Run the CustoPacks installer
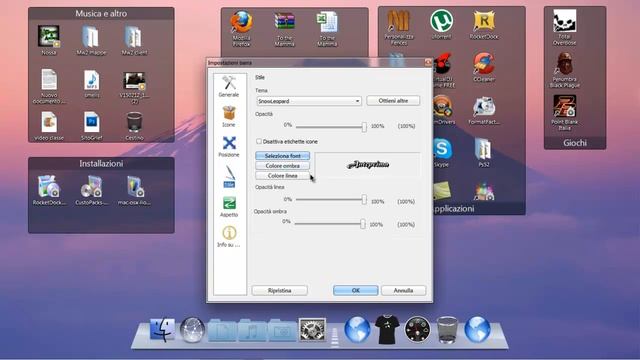640x360 pixels. coord(91,190)
